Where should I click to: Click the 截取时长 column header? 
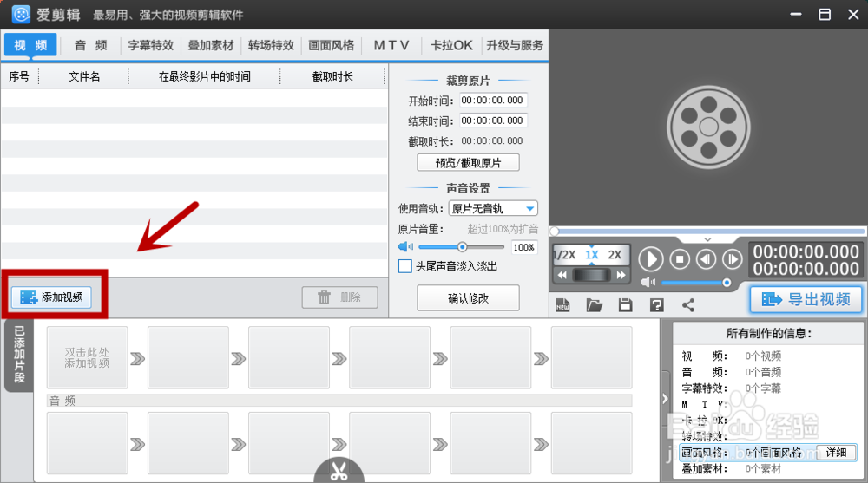tap(332, 76)
